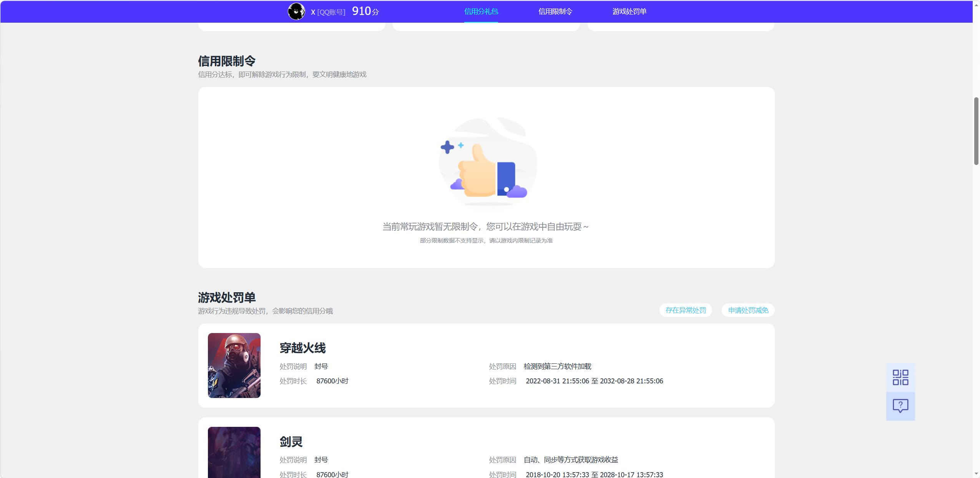The height and width of the screenshot is (478, 980).
Task: Click the 部分限制数据不支持显示 note
Action: pyautogui.click(x=486, y=241)
